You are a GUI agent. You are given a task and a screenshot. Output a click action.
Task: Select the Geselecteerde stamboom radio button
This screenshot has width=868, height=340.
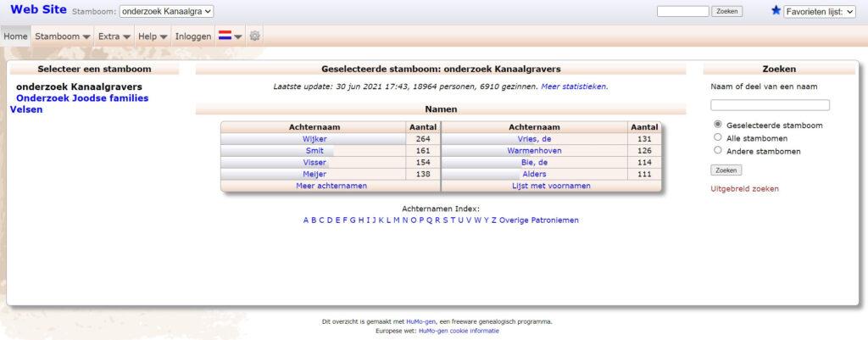[x=718, y=125]
